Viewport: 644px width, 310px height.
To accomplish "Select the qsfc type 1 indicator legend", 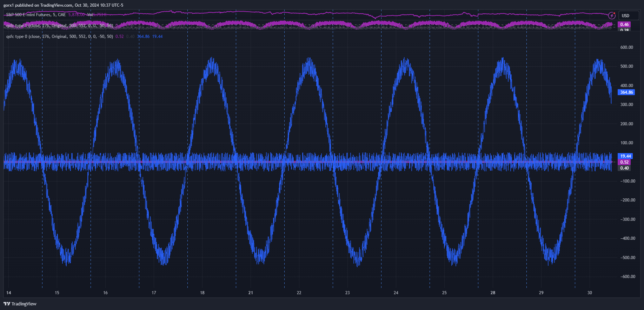I will pos(60,26).
